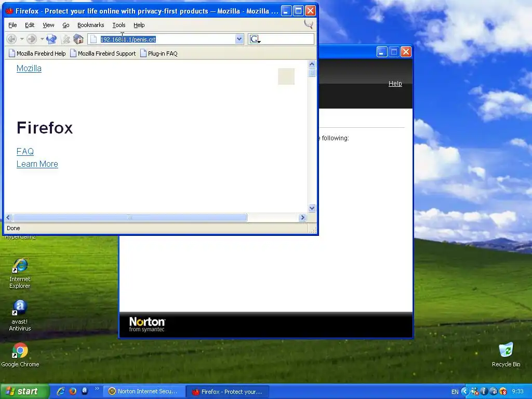Close the Norton window
Image resolution: width=532 pixels, height=399 pixels.
(406, 52)
